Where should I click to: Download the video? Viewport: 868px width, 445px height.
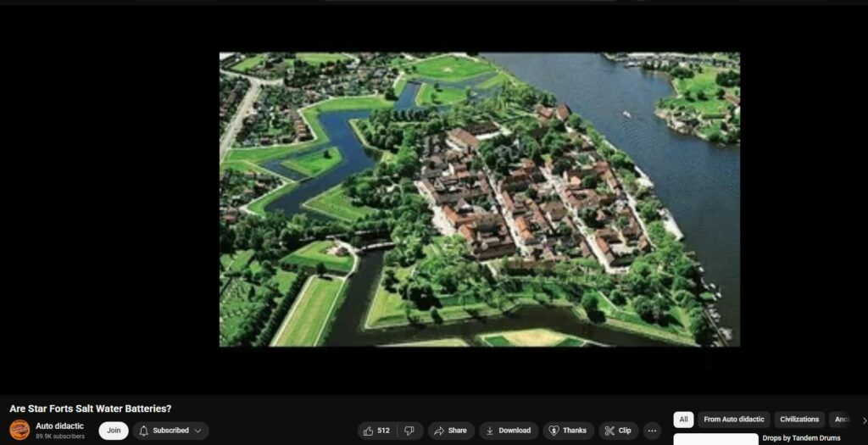(507, 431)
